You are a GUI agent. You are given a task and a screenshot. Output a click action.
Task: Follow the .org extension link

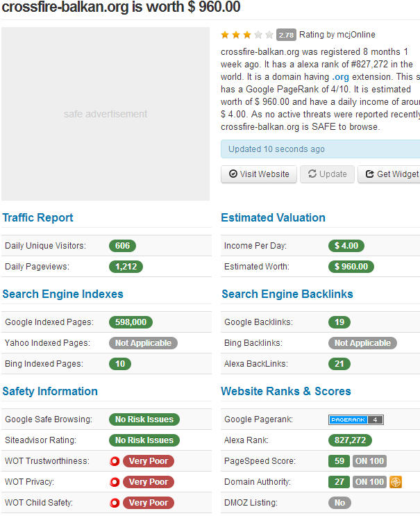(x=340, y=77)
